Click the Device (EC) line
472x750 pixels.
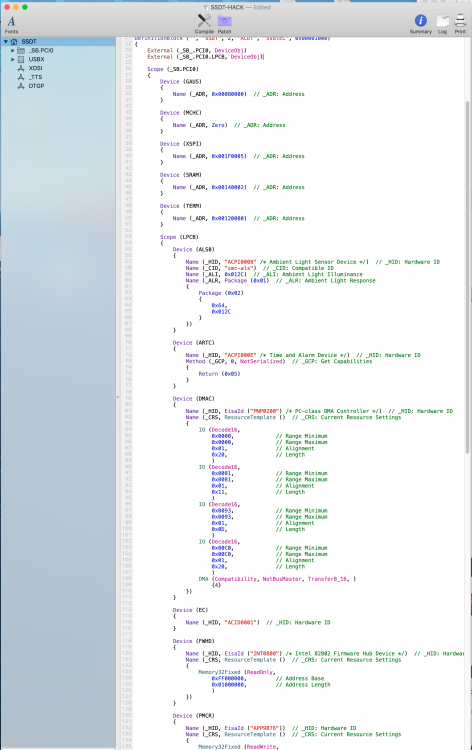(190, 610)
